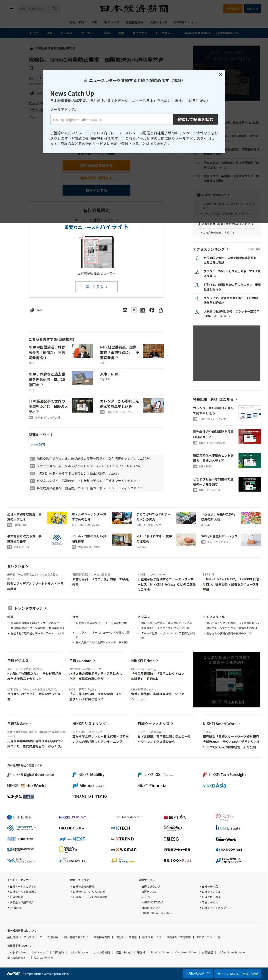Open NIKKEI Tech Foresight logo link
The height and width of the screenshot is (980, 268).
tap(224, 775)
